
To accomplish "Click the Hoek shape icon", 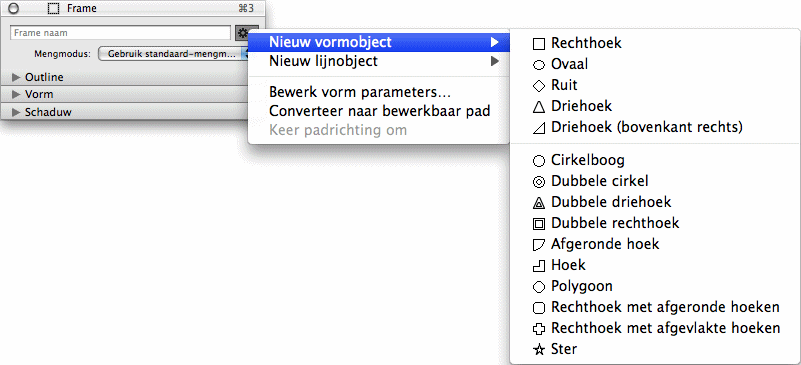I will pyautogui.click(x=538, y=265).
